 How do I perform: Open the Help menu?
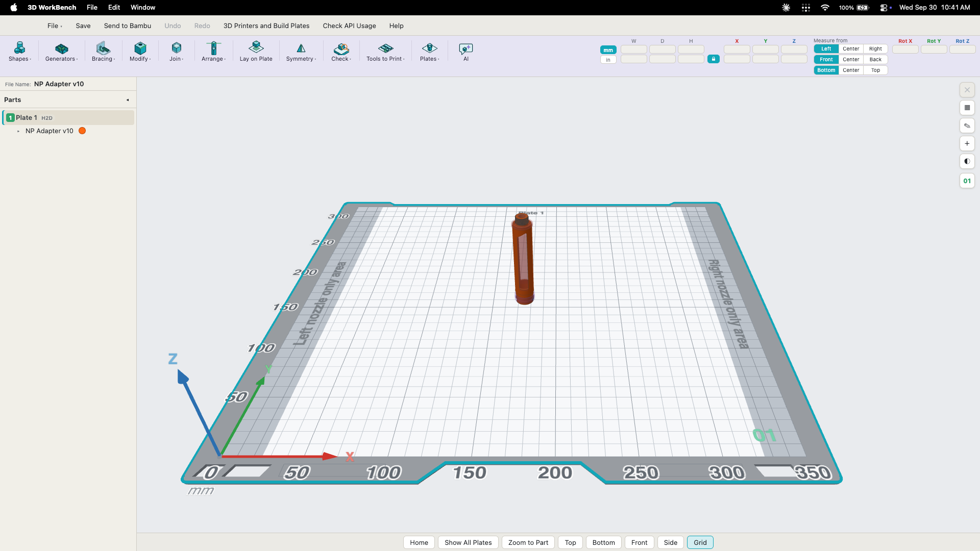[397, 26]
